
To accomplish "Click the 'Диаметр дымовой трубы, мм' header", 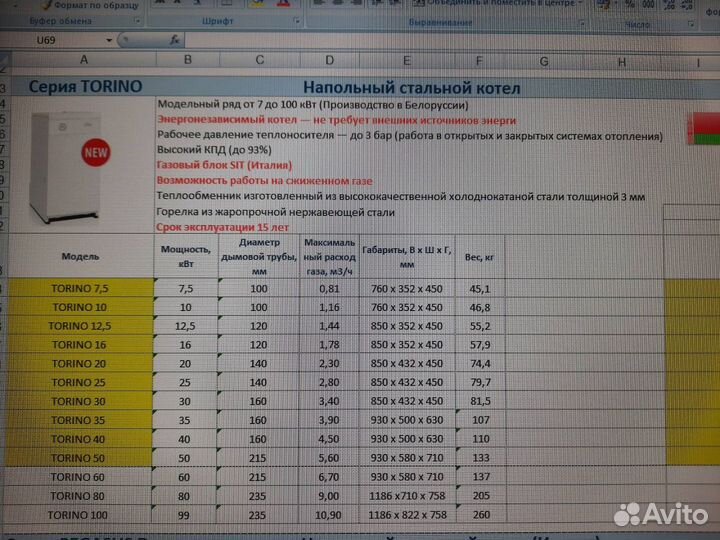I will click(x=259, y=256).
